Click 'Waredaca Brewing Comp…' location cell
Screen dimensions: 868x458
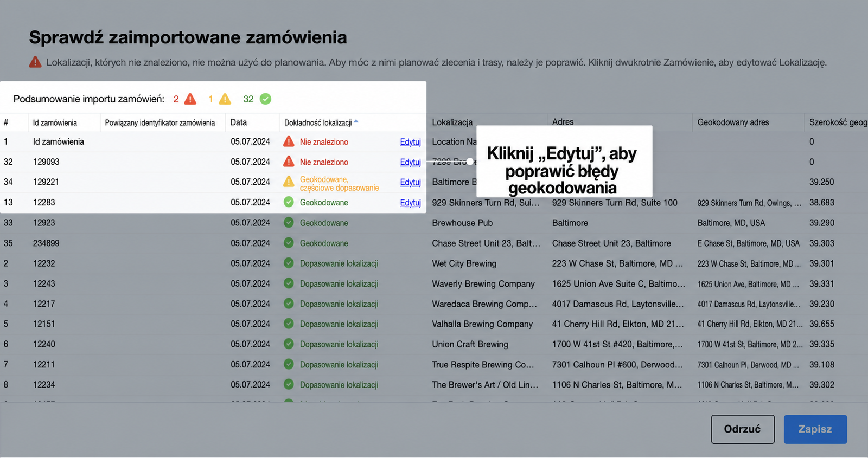(x=484, y=304)
